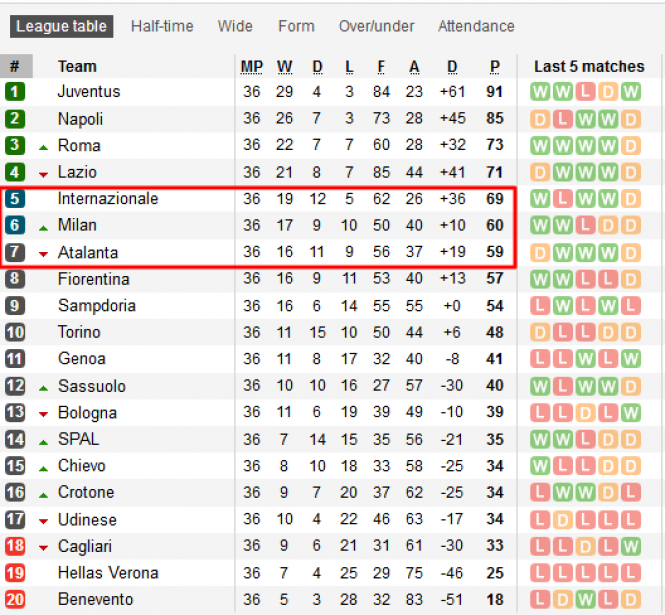Click Cagliari's green W last match badge
665x615 pixels.
click(x=631, y=546)
